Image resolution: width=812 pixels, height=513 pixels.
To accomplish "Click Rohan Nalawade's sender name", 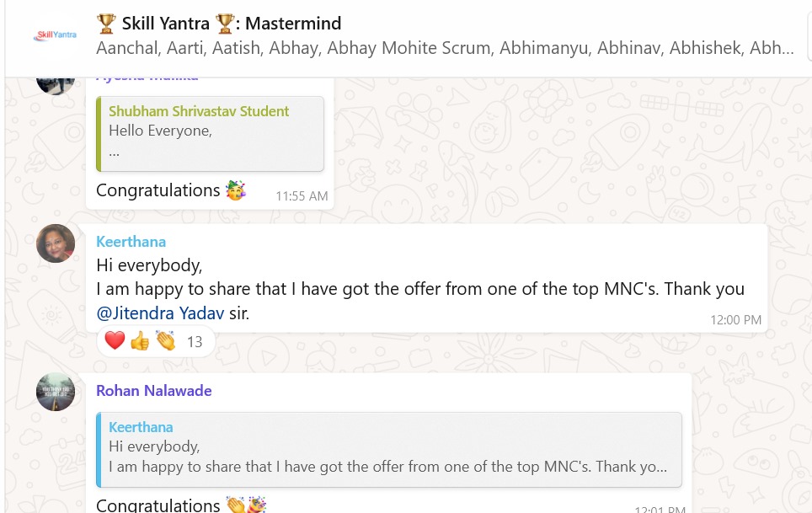I will (x=153, y=391).
